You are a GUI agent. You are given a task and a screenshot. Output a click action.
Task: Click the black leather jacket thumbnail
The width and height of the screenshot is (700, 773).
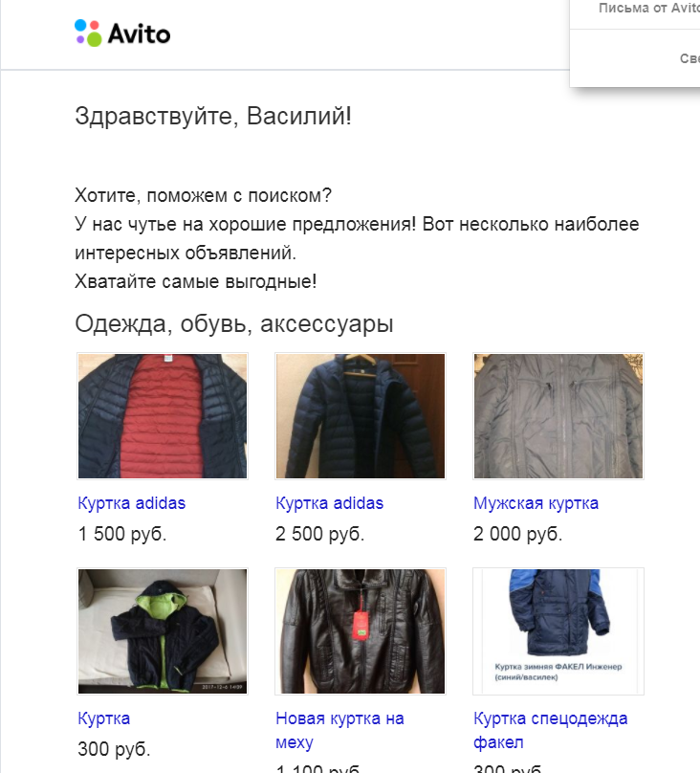[361, 631]
